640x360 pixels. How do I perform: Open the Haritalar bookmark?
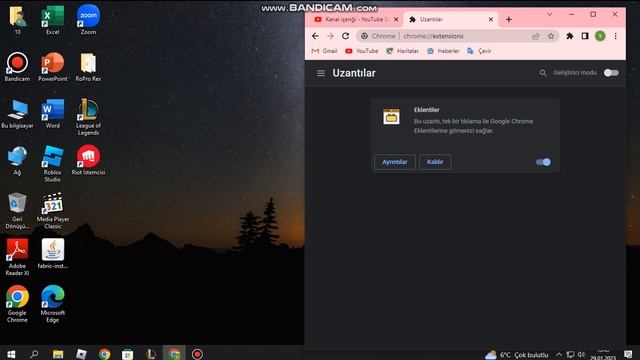[x=402, y=51]
